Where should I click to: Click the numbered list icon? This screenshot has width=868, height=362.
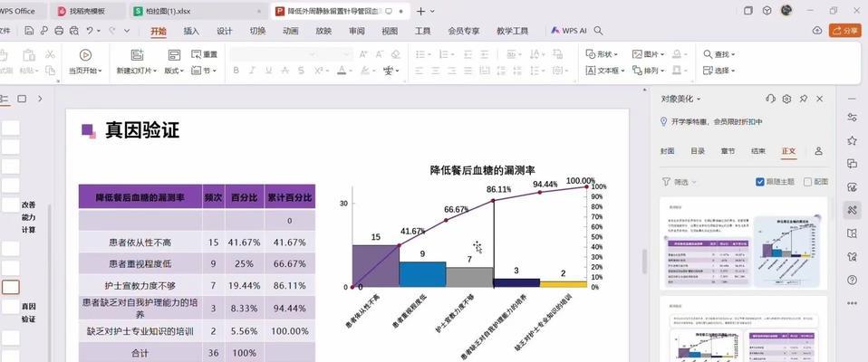coord(446,54)
